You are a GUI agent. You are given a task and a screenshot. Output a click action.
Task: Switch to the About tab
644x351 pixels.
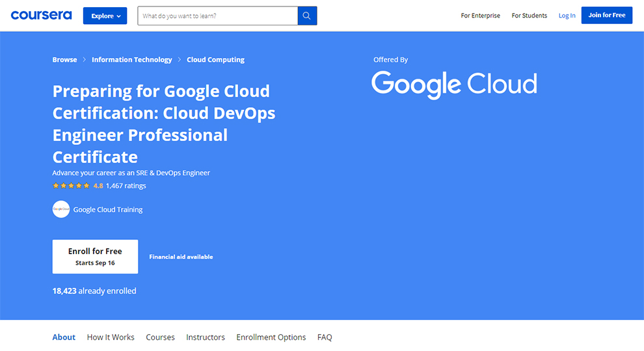pos(64,337)
